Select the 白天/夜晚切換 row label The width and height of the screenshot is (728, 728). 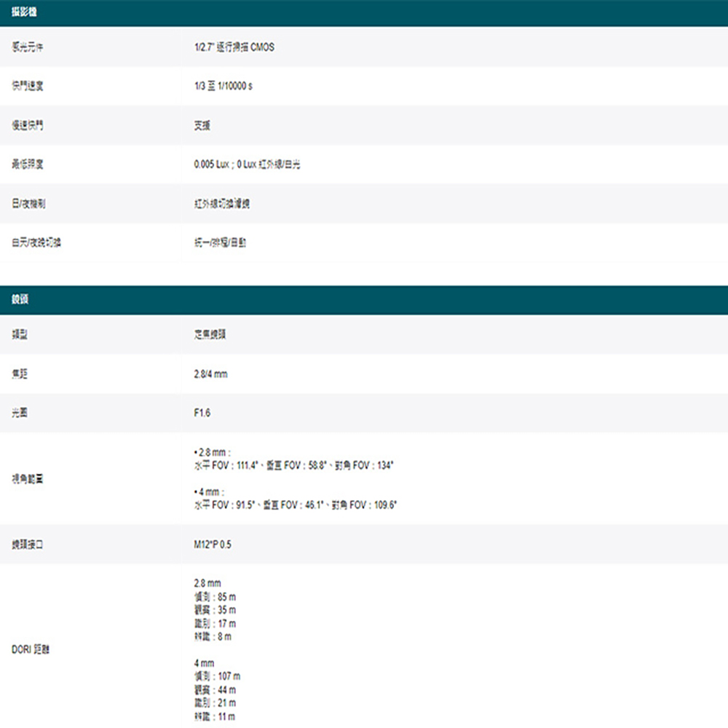pyautogui.click(x=36, y=242)
